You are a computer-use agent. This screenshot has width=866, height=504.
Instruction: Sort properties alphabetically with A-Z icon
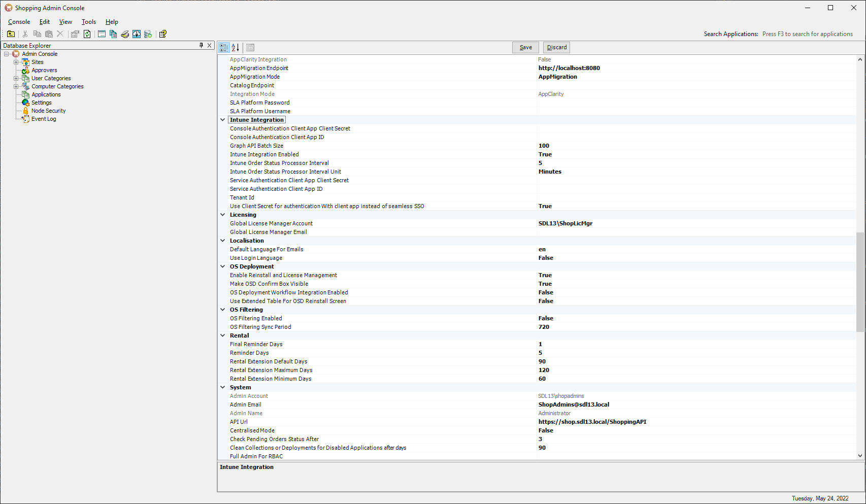pyautogui.click(x=236, y=47)
